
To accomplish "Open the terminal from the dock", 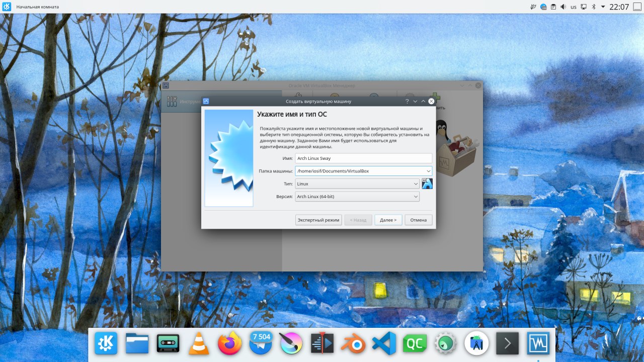I will (507, 344).
